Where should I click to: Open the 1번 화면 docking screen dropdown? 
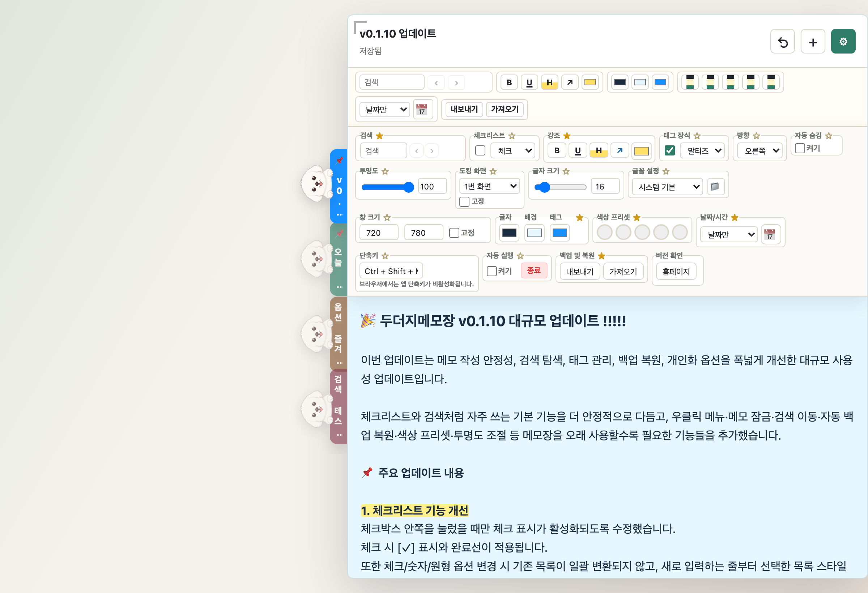(489, 186)
